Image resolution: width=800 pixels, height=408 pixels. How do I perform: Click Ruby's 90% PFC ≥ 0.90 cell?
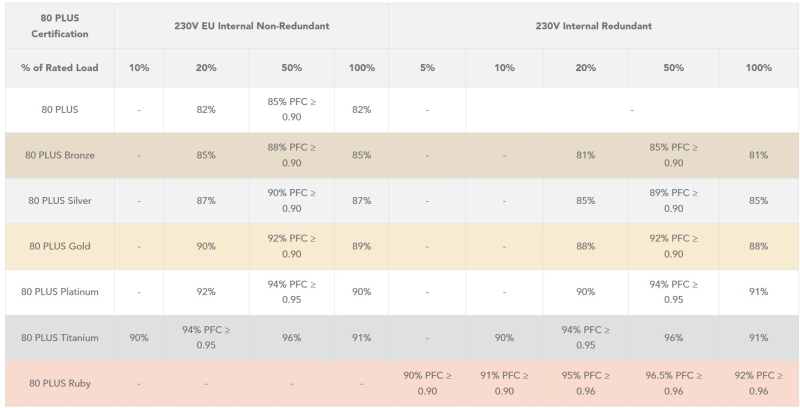(x=427, y=383)
